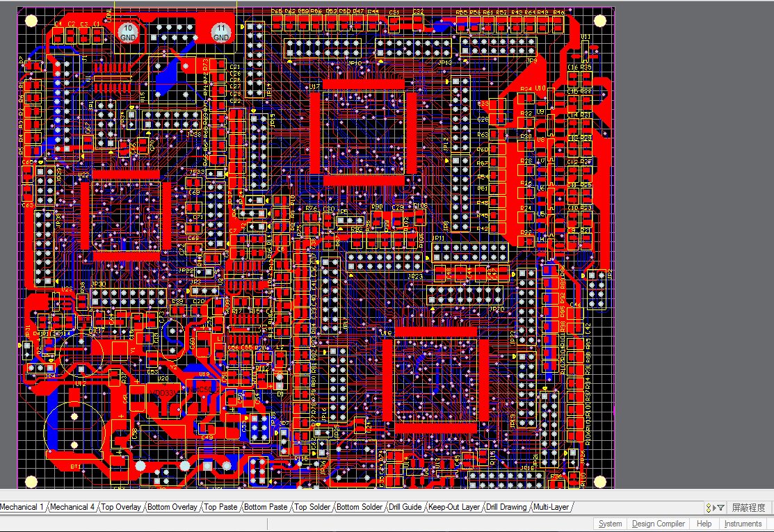The height and width of the screenshot is (532, 774).
Task: Select the top-right mounting hole
Action: pos(599,21)
